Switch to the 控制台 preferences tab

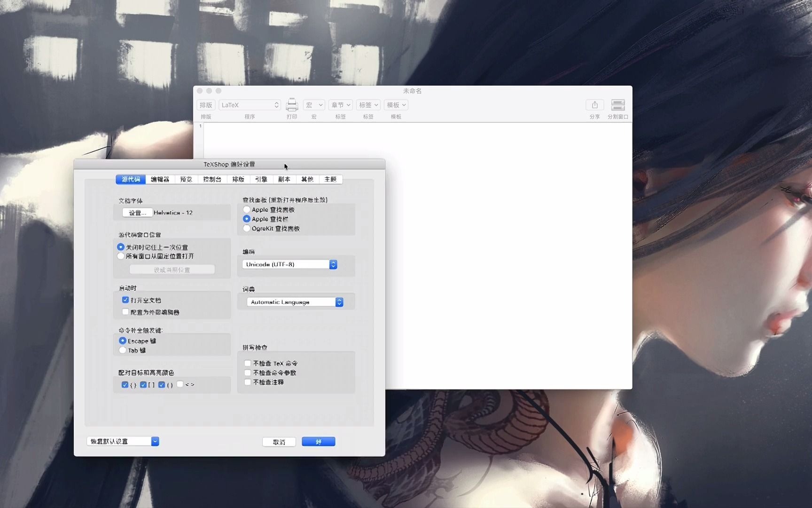coord(212,179)
